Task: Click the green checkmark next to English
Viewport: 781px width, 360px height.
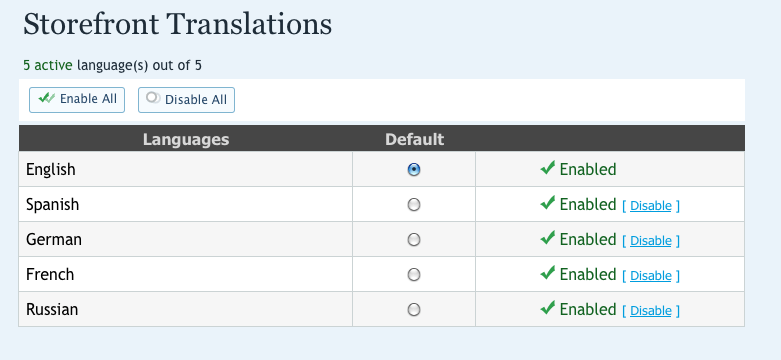Action: tap(547, 168)
